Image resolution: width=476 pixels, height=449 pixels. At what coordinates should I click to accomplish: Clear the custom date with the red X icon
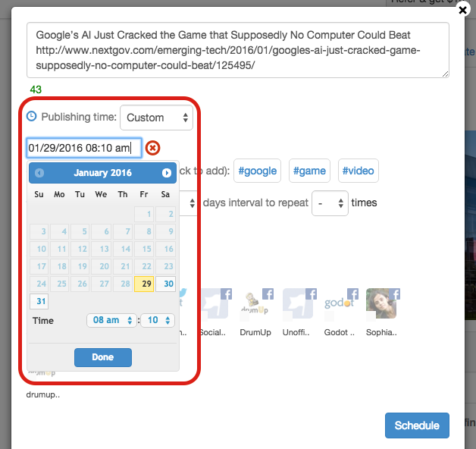pyautogui.click(x=152, y=148)
